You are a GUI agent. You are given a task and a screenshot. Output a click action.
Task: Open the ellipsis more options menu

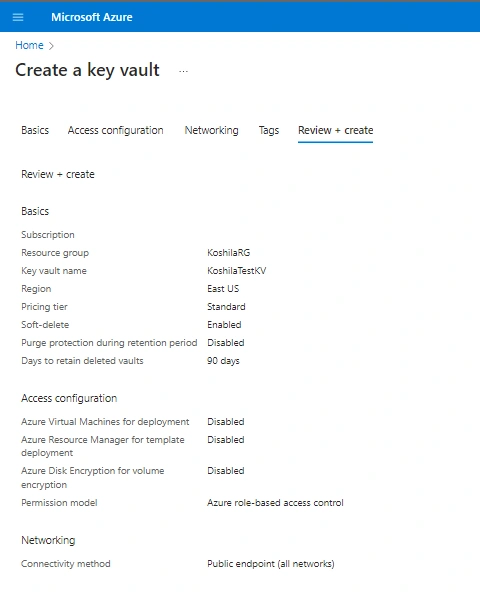pyautogui.click(x=183, y=71)
